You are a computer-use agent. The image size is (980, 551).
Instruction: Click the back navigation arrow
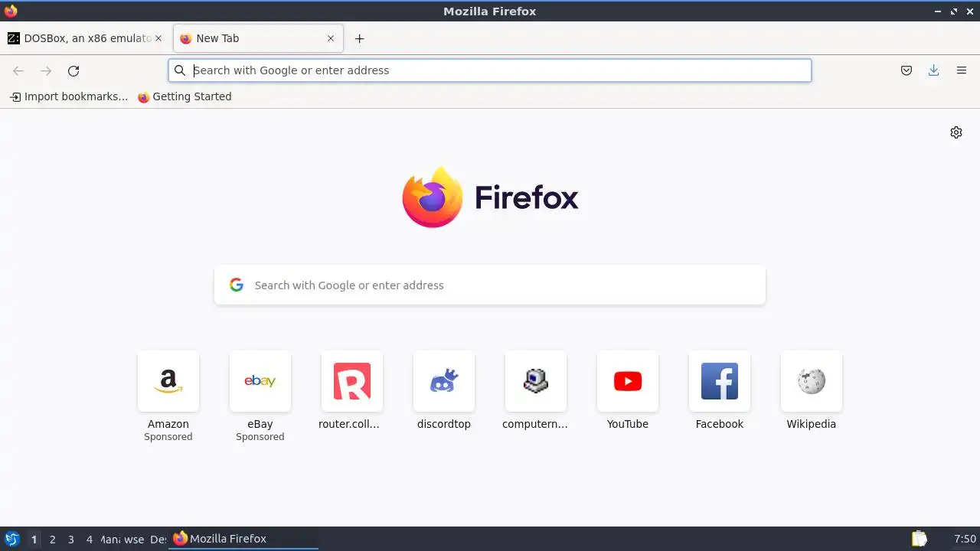click(18, 70)
